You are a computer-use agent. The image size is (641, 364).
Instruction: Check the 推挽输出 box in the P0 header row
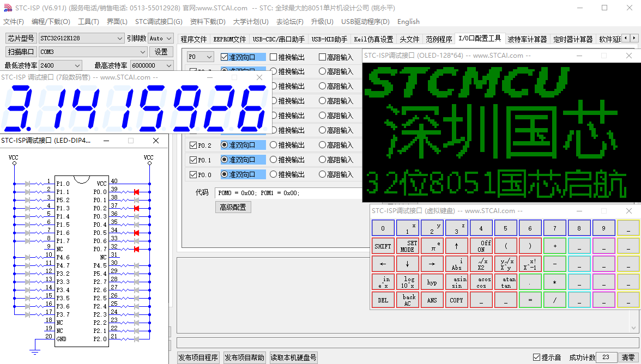coord(274,57)
